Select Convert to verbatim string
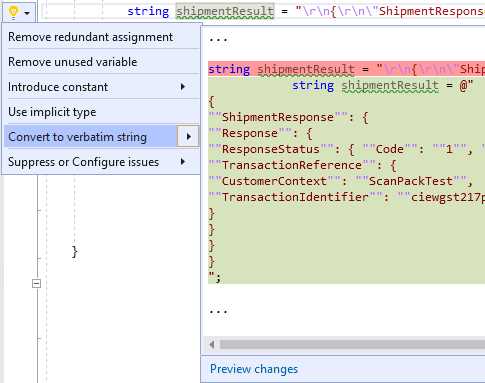Viewport: 485px width, 383px height. [x=90, y=137]
